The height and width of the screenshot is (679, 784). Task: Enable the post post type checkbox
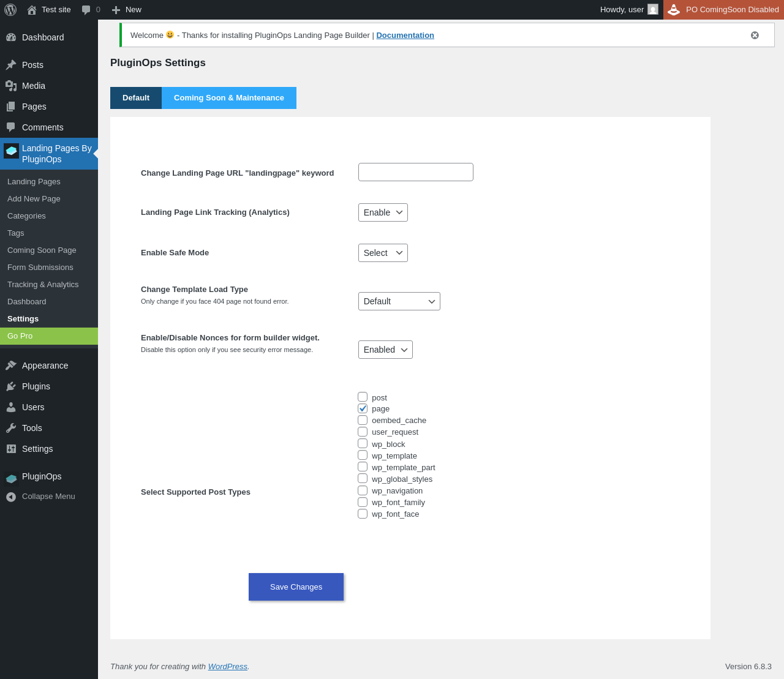pos(363,397)
